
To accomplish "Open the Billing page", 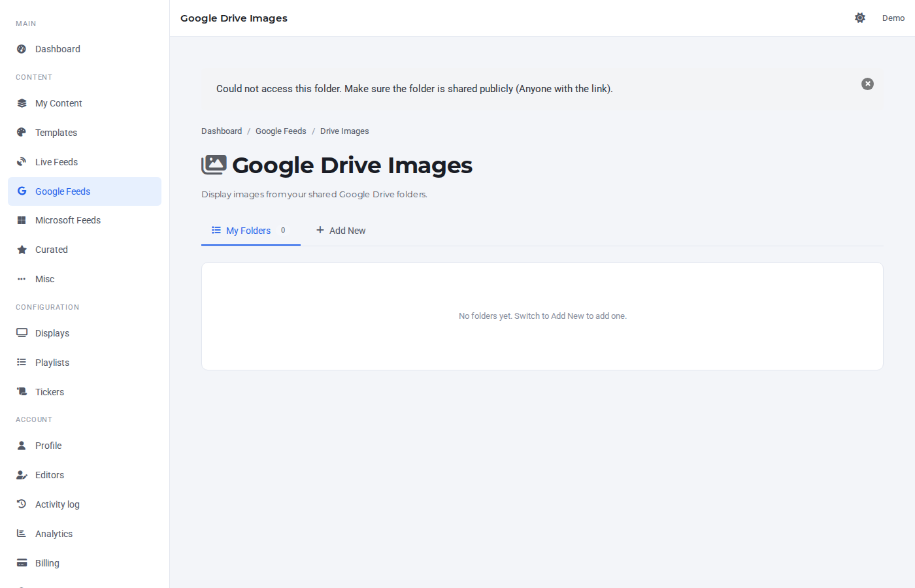I will click(84, 563).
